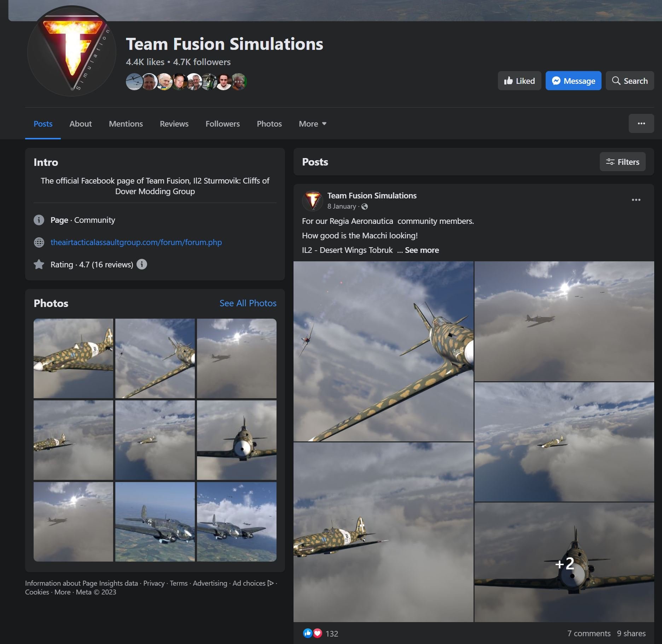Image resolution: width=662 pixels, height=644 pixels.
Task: Click the Cookies footer link
Action: pos(37,592)
